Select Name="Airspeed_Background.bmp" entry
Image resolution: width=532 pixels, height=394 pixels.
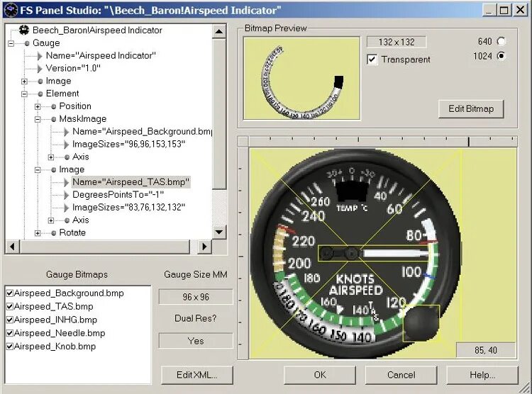pyautogui.click(x=142, y=132)
